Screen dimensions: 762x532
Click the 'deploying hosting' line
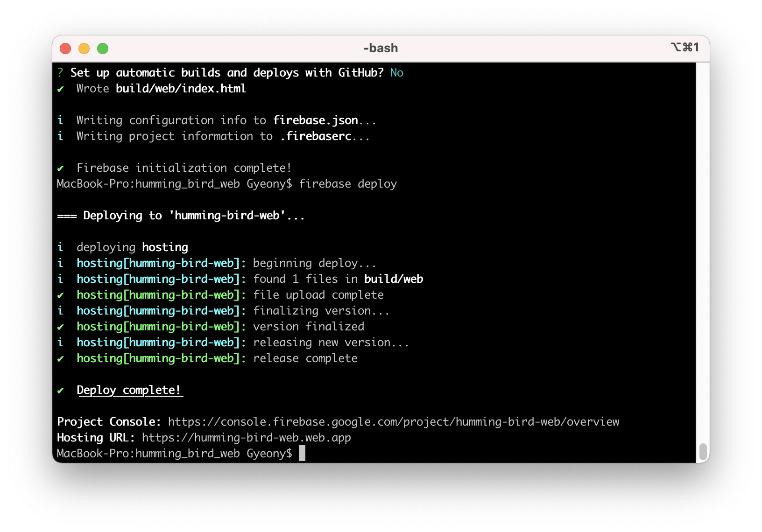click(x=132, y=247)
